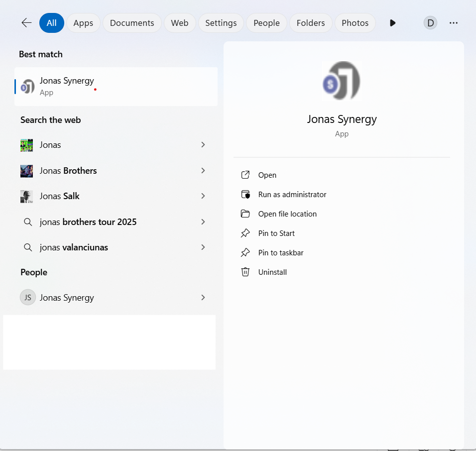Image resolution: width=476 pixels, height=451 pixels.
Task: Click the Uninstall trash can icon
Action: click(x=245, y=272)
